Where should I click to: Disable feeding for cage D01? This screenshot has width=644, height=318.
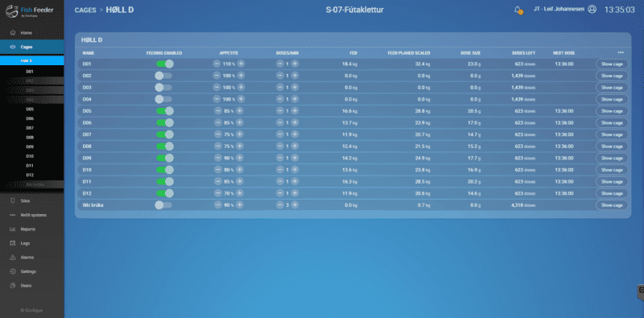165,64
